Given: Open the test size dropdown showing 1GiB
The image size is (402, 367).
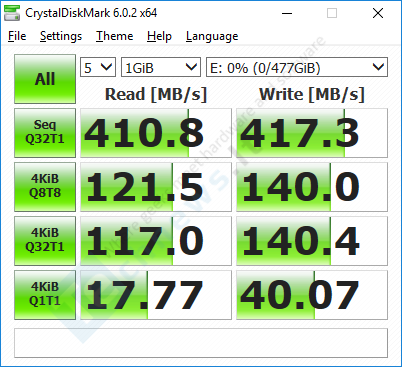Looking at the screenshot, I should pyautogui.click(x=161, y=67).
